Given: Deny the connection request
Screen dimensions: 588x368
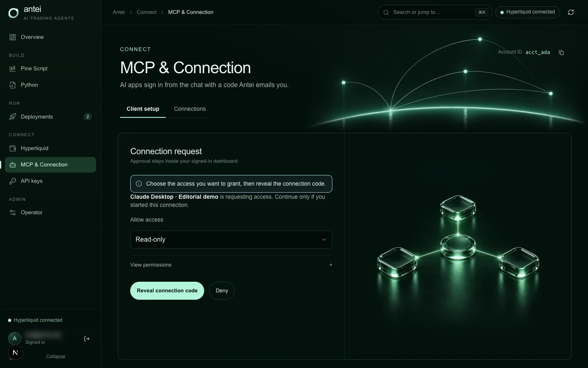Looking at the screenshot, I should (x=222, y=291).
